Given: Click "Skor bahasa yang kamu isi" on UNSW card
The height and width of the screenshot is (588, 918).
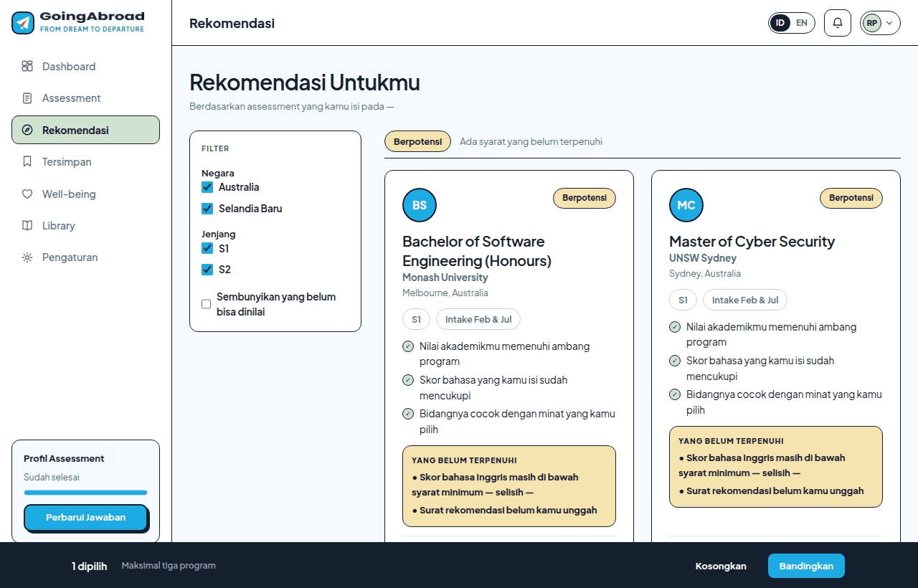Looking at the screenshot, I should click(760, 368).
